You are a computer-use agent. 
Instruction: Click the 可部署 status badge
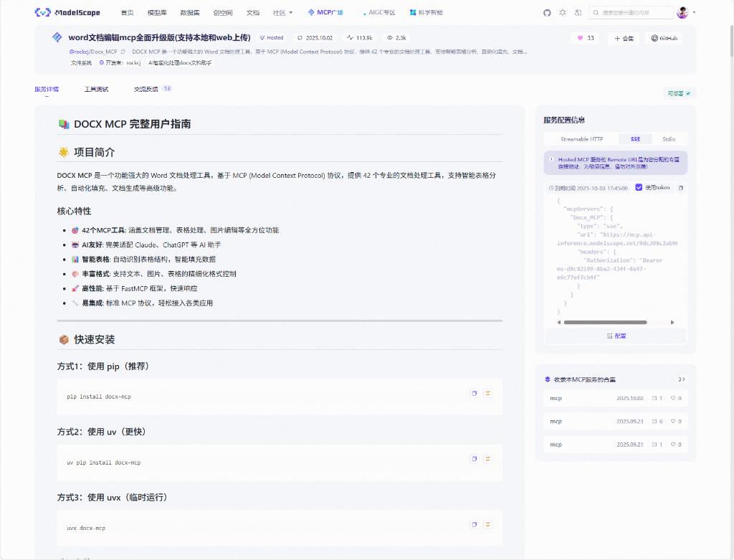[679, 94]
